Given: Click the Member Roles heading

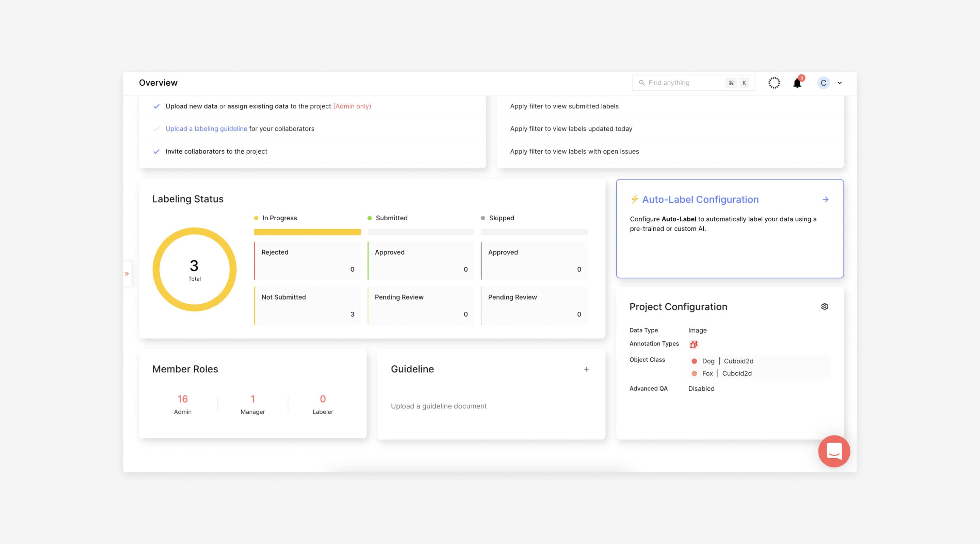Looking at the screenshot, I should point(185,369).
